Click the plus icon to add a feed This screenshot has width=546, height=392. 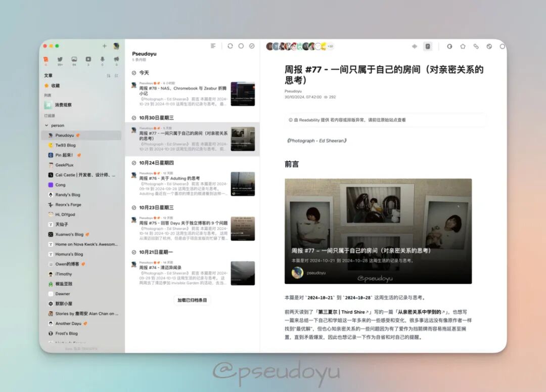tap(104, 46)
